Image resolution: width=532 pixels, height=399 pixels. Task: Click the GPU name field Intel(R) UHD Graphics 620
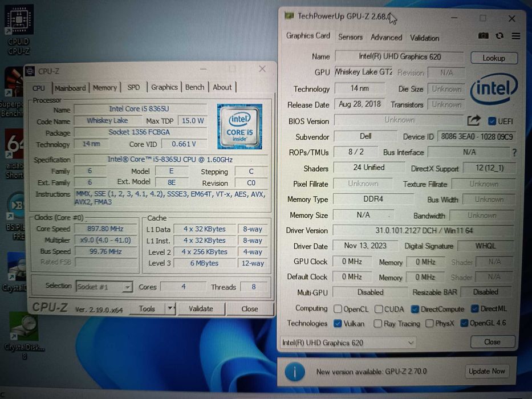(x=399, y=56)
